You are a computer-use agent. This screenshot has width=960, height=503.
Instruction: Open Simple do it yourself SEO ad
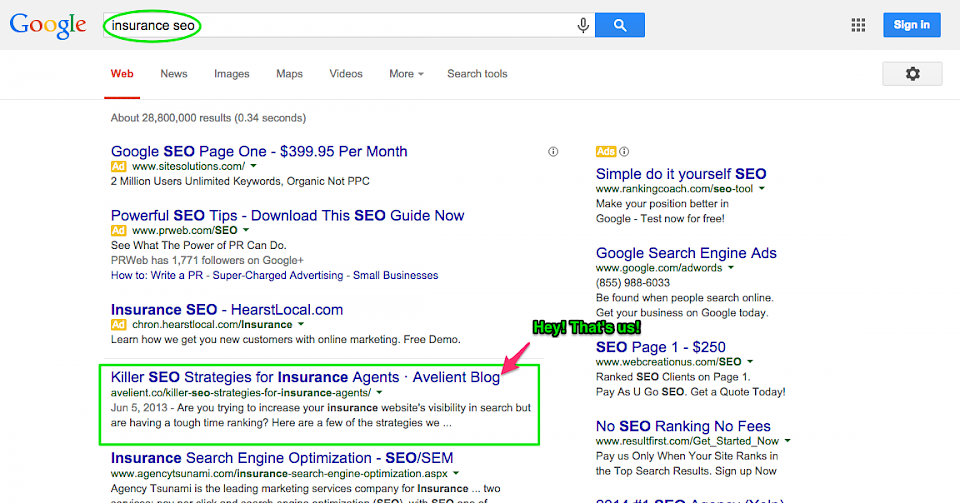(681, 174)
